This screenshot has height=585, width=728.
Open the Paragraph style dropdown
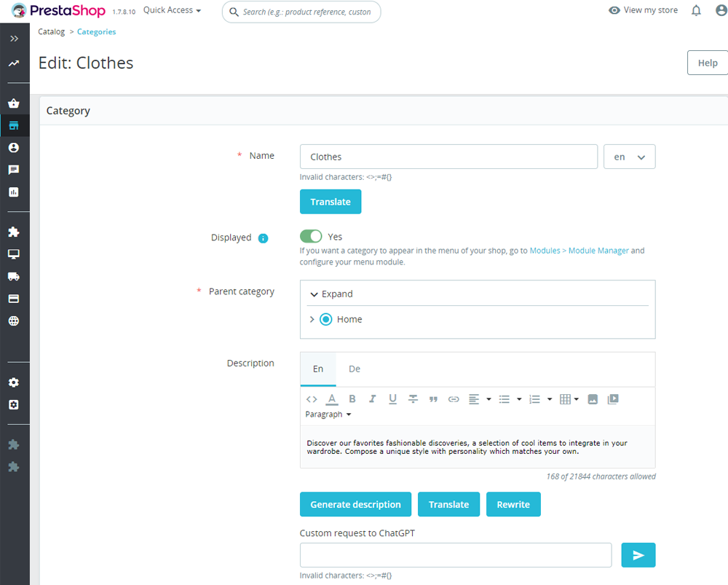pyautogui.click(x=328, y=414)
